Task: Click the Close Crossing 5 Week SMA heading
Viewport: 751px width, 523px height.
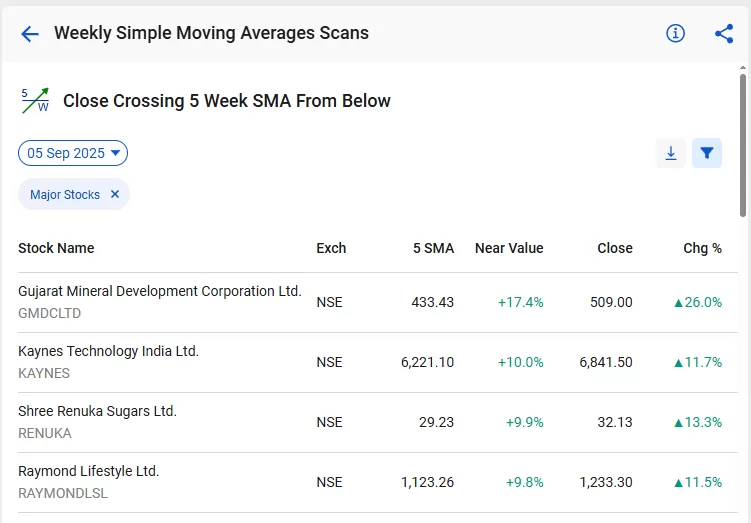Action: point(227,101)
